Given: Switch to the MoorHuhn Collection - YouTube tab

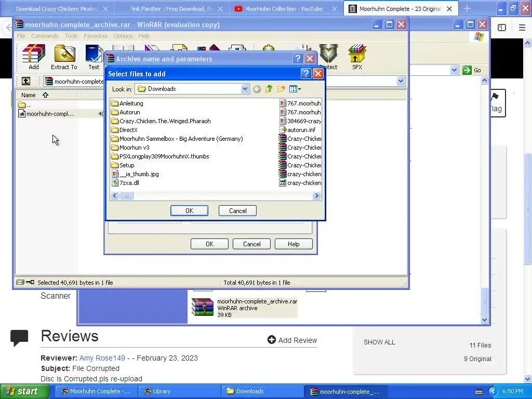Looking at the screenshot, I should point(284,9).
